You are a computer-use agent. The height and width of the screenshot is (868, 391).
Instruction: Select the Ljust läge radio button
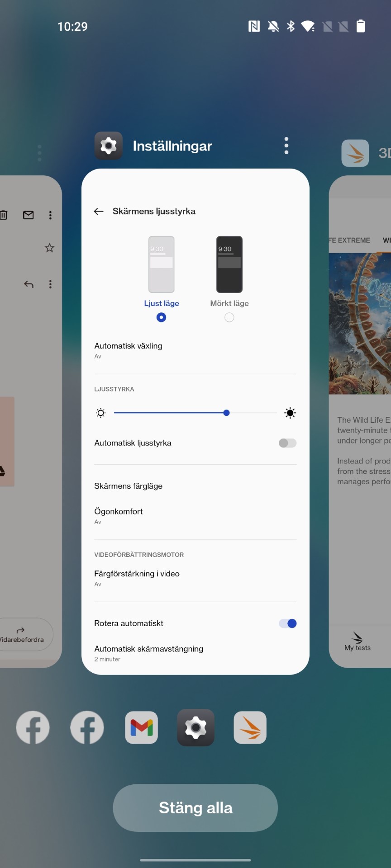(161, 317)
